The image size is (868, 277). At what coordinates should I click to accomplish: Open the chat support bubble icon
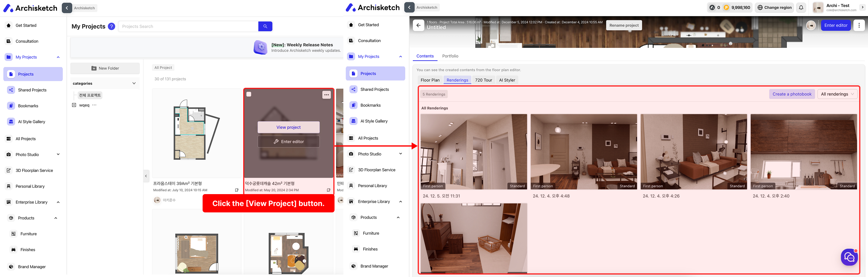[x=849, y=257]
